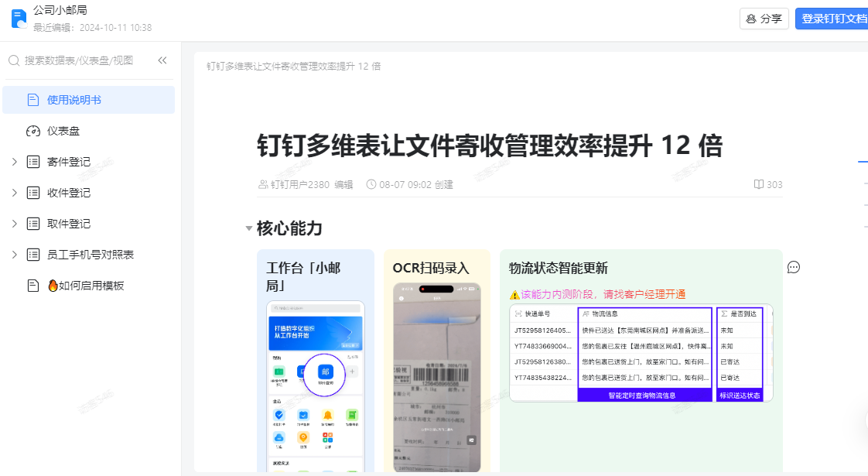Click the read count icon showing 303
The width and height of the screenshot is (868, 476).
[x=758, y=184]
